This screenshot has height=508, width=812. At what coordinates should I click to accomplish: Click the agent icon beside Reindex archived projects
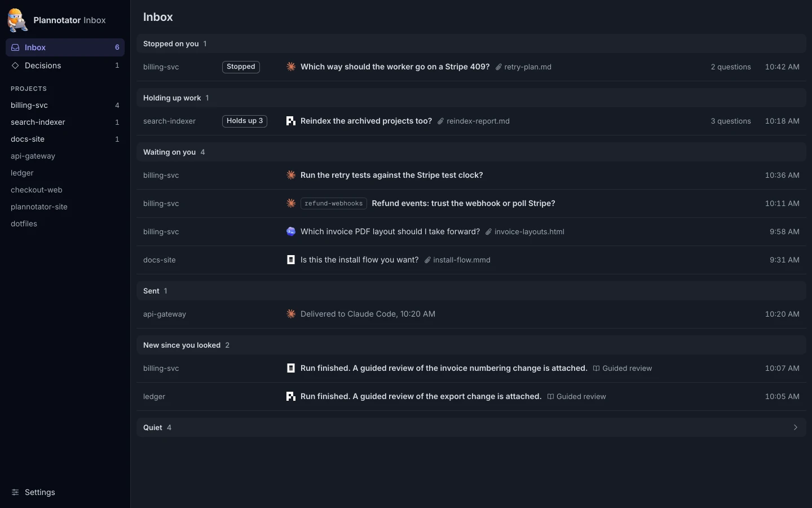pos(291,121)
